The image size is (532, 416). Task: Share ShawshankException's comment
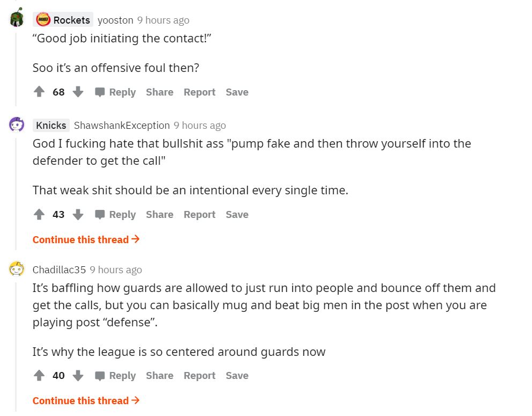159,214
